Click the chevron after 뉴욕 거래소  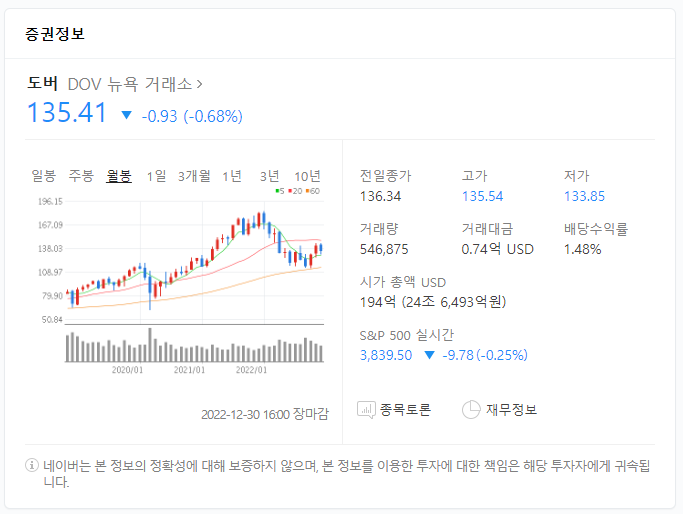[x=199, y=84]
